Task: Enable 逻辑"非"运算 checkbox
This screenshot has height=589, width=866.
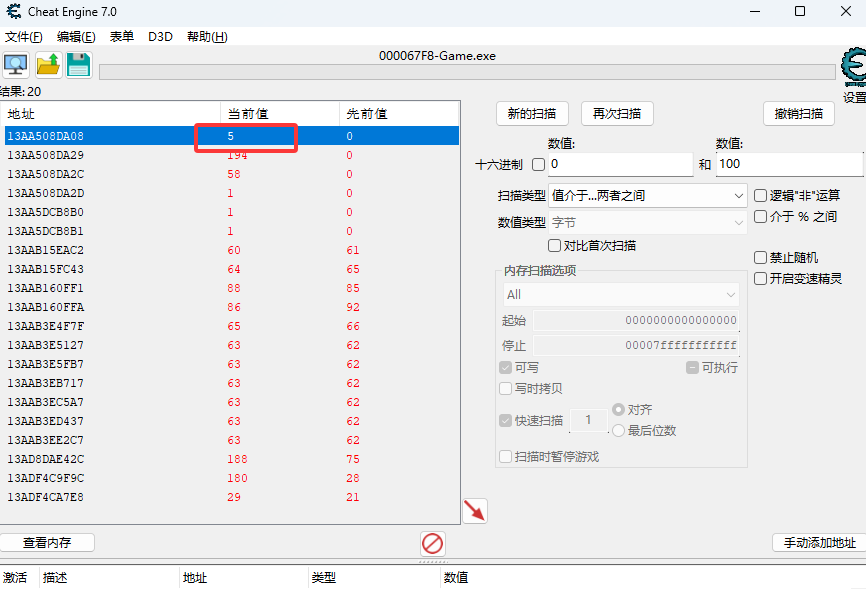Action: 761,196
